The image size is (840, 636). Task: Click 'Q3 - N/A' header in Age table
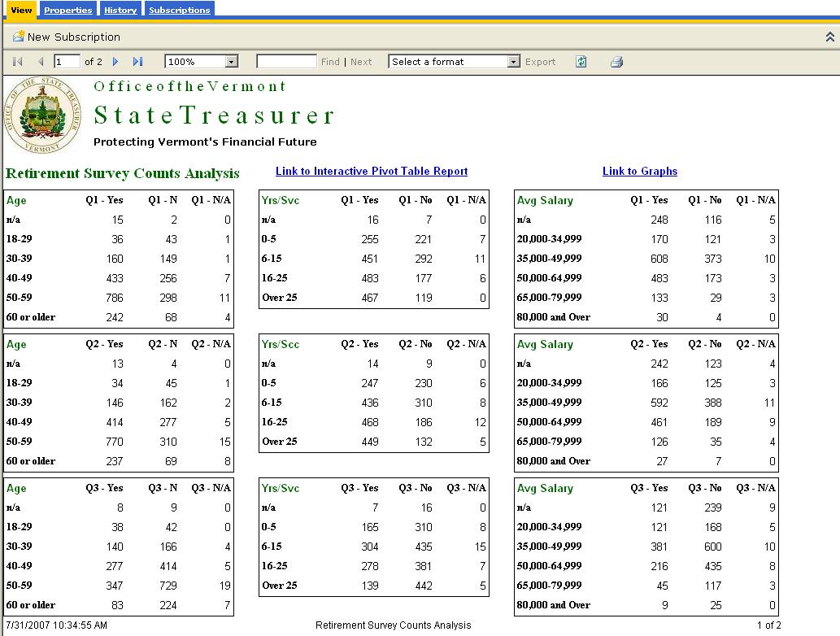pyautogui.click(x=211, y=488)
